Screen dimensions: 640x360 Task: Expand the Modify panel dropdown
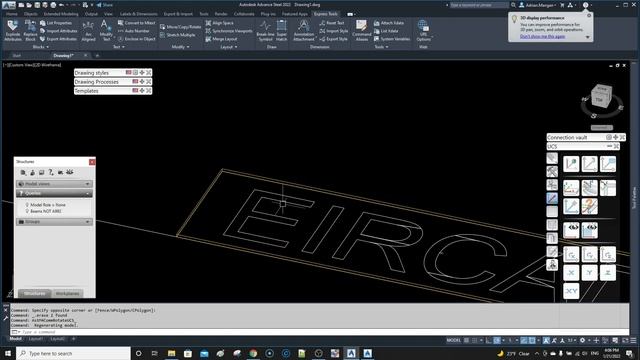tap(180, 47)
